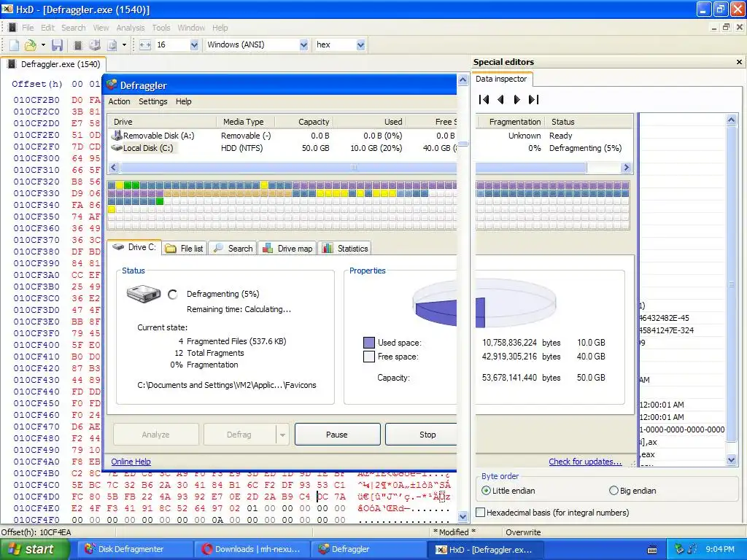Open Defraggler Settings menu
Viewport: 747px width, 560px height.
153,101
